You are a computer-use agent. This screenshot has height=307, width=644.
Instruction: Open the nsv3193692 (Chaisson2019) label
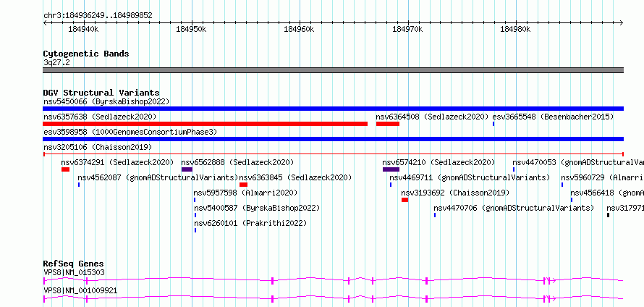[x=455, y=193]
